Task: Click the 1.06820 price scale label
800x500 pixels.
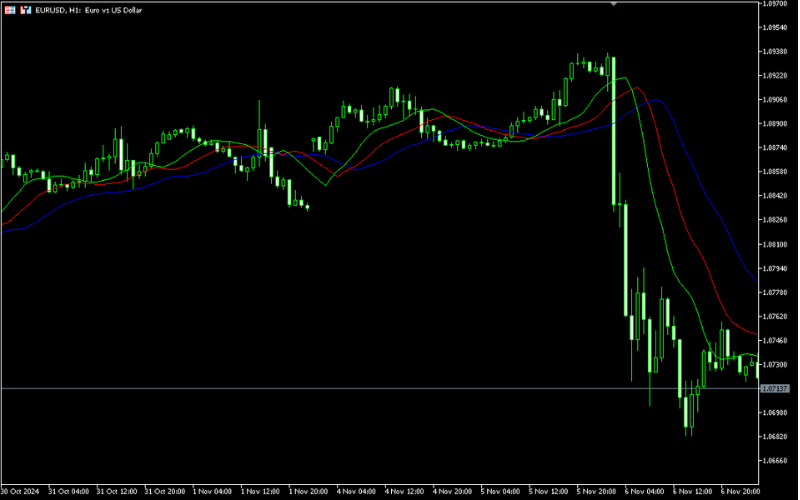Action: click(x=774, y=437)
